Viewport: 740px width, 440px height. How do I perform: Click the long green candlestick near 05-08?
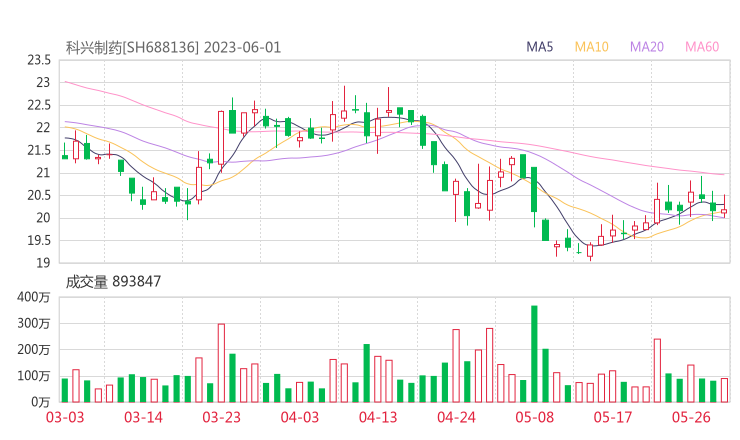pos(534,189)
